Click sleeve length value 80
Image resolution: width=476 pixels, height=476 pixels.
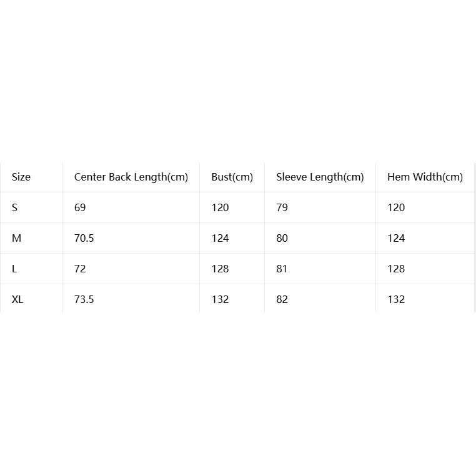pos(282,238)
